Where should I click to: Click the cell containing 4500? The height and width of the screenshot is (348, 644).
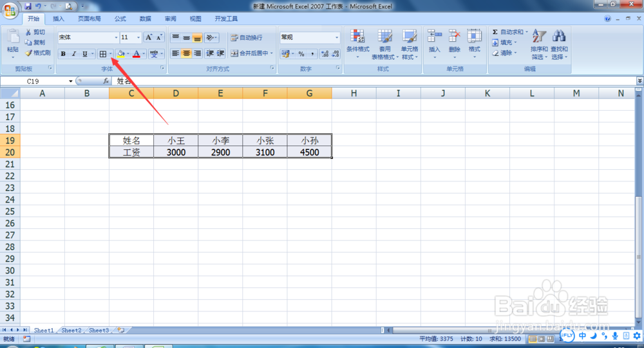coord(309,152)
